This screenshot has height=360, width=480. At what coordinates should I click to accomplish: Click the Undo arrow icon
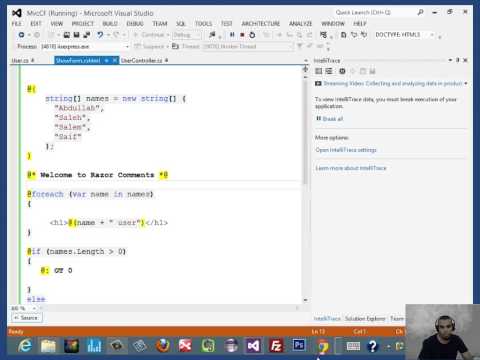100,35
